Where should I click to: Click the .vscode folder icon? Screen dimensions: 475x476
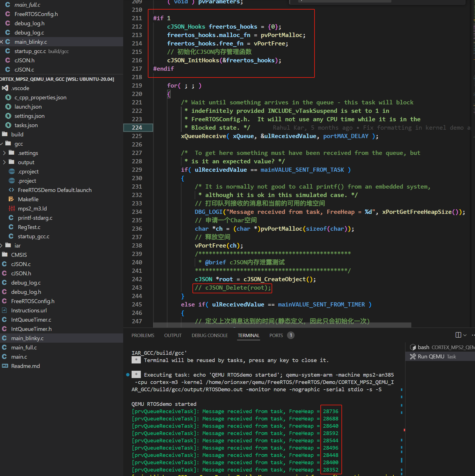(x=5, y=88)
